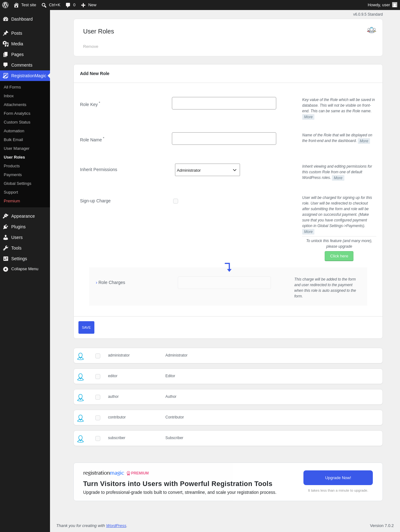Image resolution: width=400 pixels, height=532 pixels.
Task: Click the Tools wrench icon
Action: pyautogui.click(x=6, y=248)
